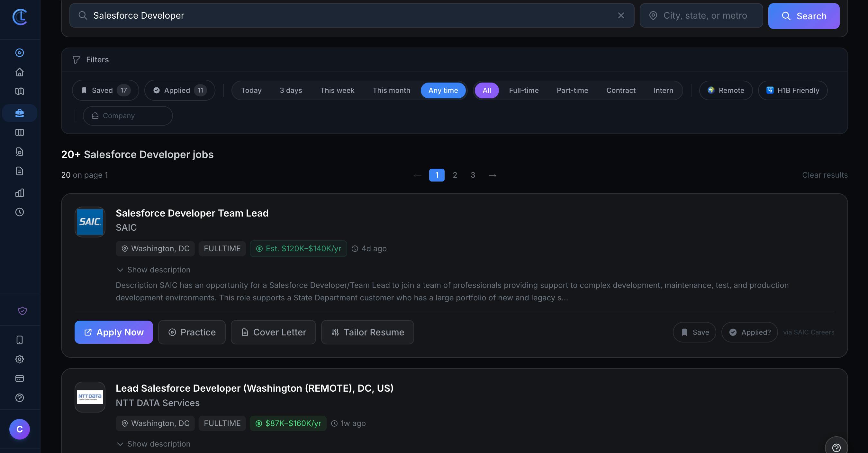
Task: Click the app logo in the sidebar
Action: 20,17
